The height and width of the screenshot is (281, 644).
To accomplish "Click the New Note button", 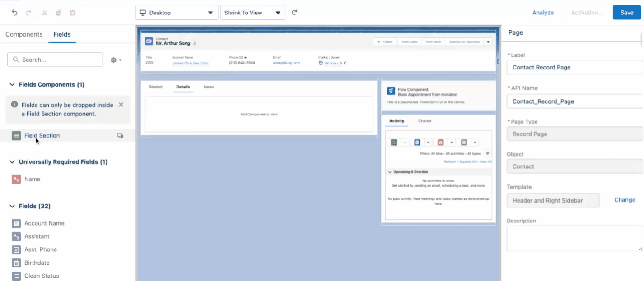I will pos(434,41).
